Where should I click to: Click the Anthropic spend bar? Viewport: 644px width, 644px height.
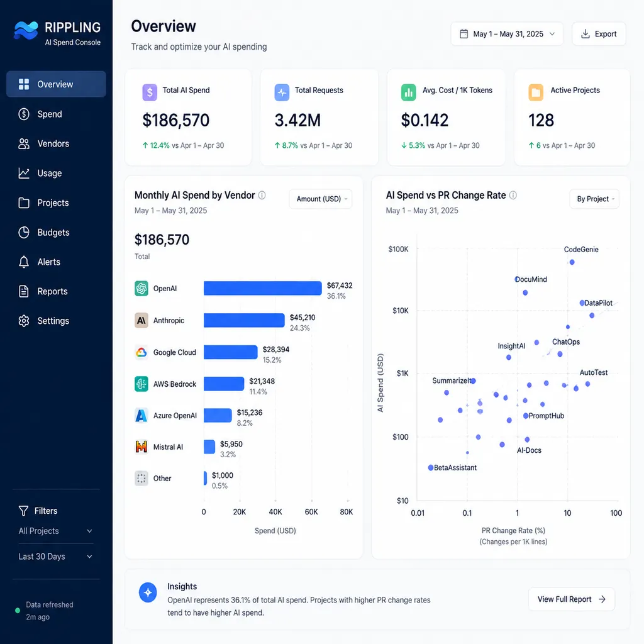coord(244,320)
